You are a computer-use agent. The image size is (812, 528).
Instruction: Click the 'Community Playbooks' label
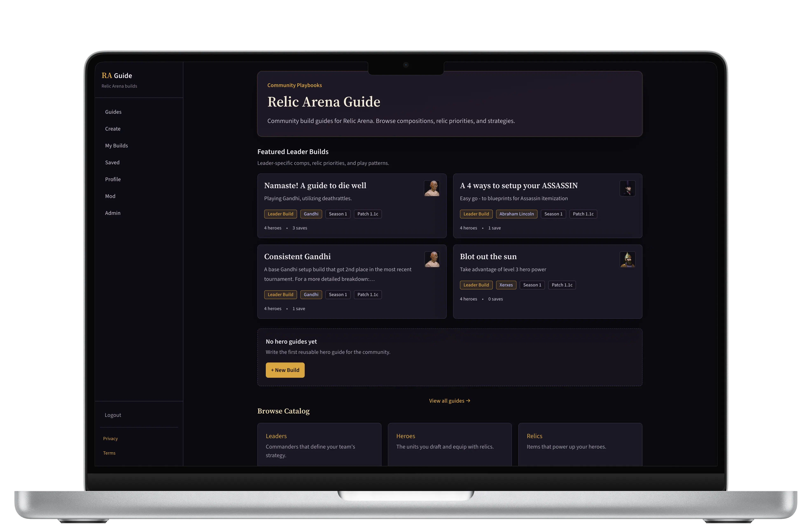coord(294,85)
